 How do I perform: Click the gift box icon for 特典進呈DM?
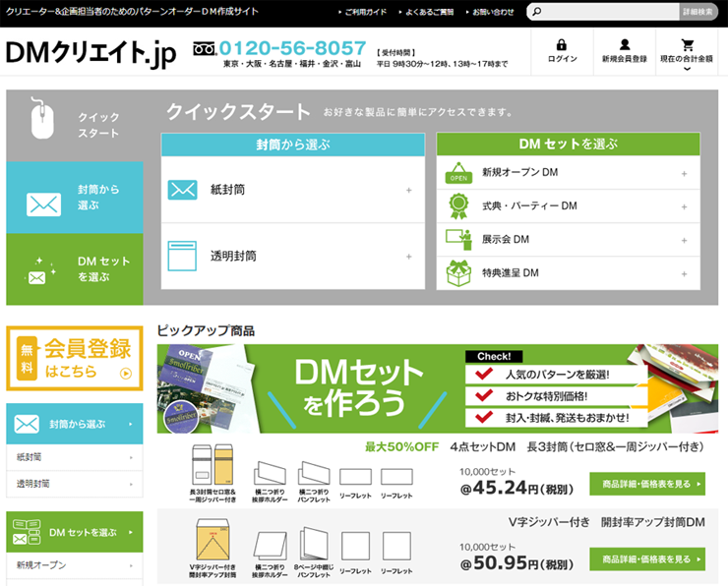click(x=458, y=272)
